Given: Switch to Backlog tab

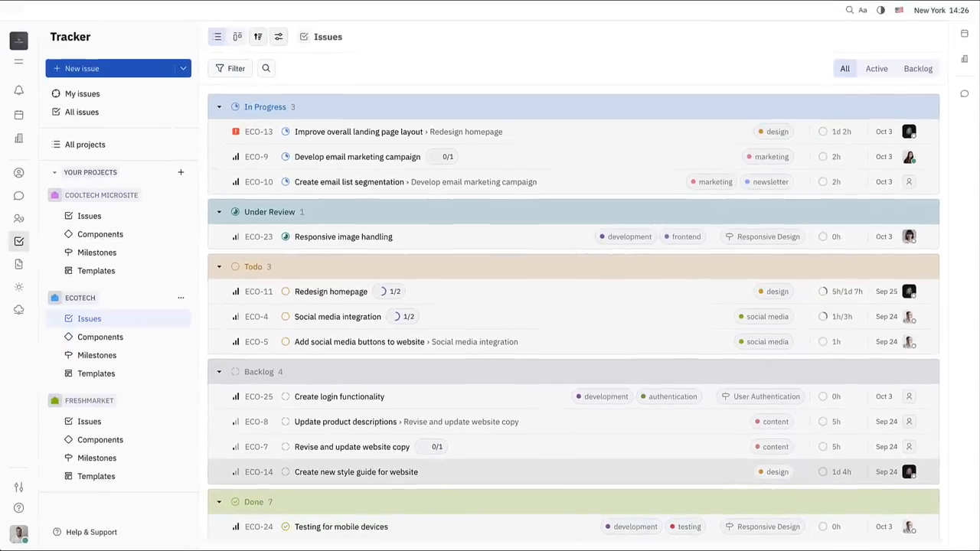Looking at the screenshot, I should pyautogui.click(x=918, y=68).
